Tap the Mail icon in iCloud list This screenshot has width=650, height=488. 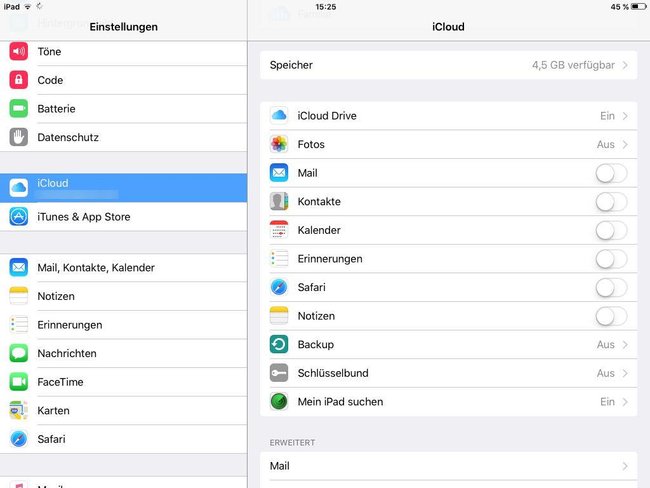pos(279,173)
